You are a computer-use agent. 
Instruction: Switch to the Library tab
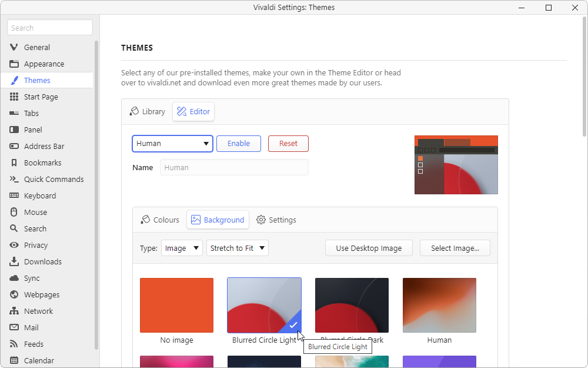[x=147, y=111]
